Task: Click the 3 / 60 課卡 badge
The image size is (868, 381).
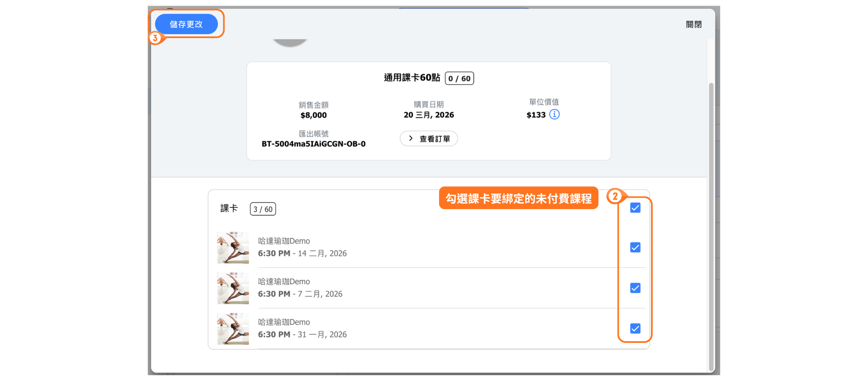Action: click(263, 209)
